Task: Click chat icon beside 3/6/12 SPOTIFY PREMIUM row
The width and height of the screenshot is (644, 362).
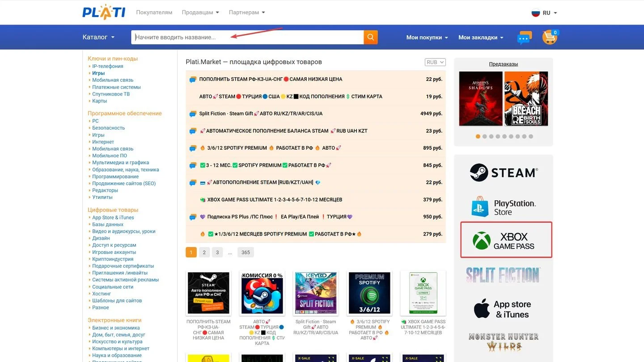Action: (x=193, y=148)
